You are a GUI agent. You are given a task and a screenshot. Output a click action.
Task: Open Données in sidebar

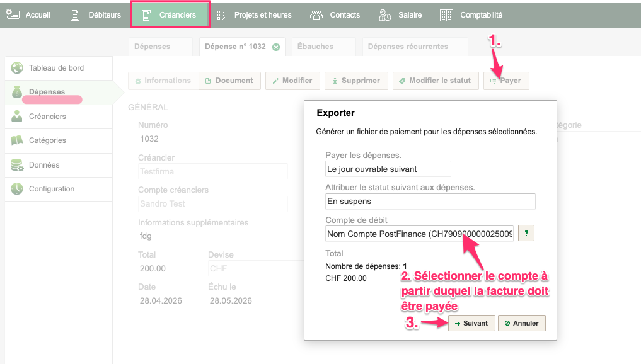click(x=59, y=165)
